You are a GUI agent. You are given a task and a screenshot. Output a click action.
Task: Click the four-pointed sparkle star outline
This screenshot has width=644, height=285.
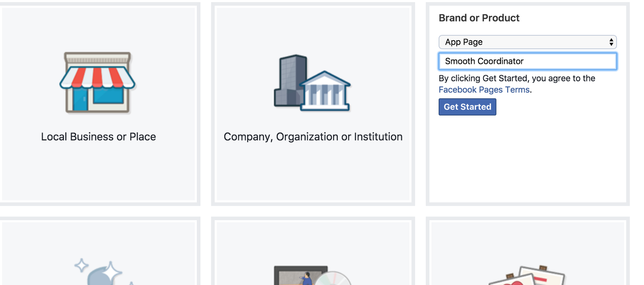click(82, 265)
